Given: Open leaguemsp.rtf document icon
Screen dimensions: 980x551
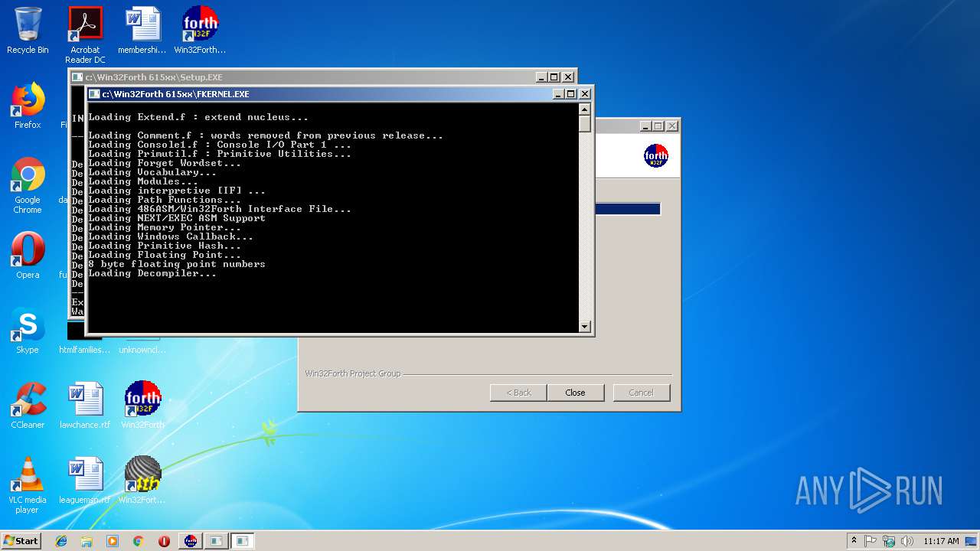Looking at the screenshot, I should 85,481.
